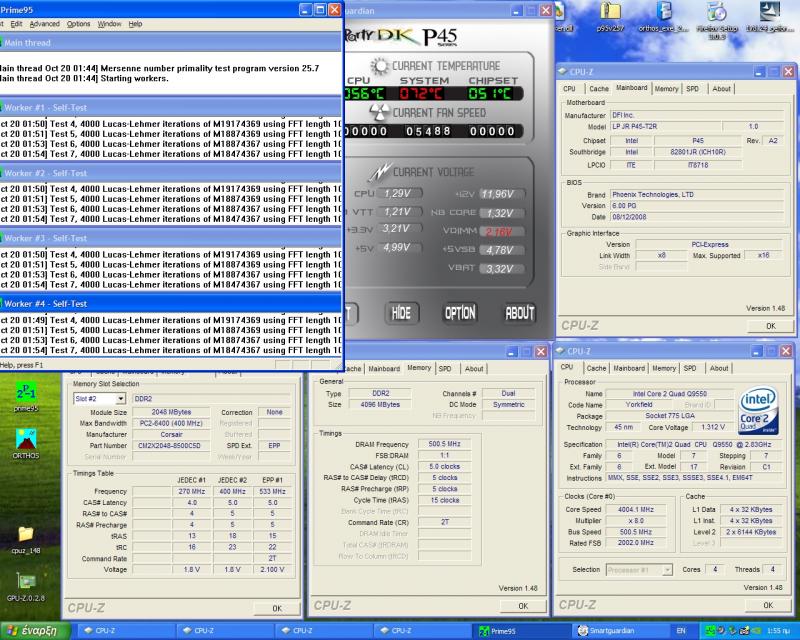
Task: Click the Part Number 'CM2X2048-8500C5D'
Action: (x=170, y=446)
